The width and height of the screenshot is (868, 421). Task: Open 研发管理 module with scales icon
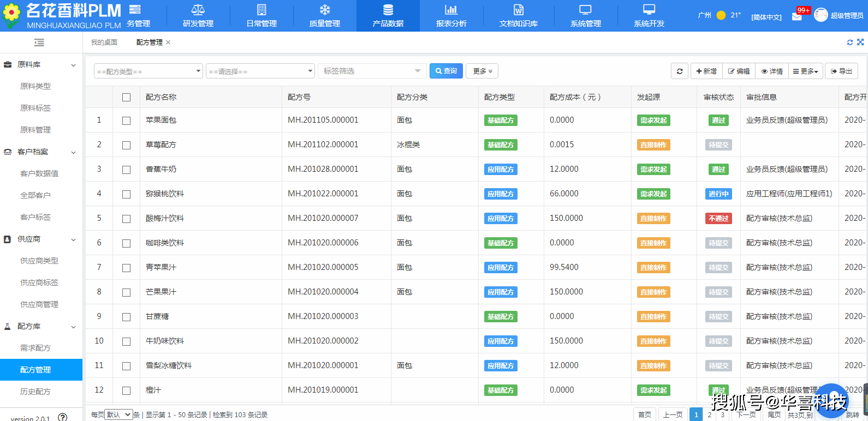198,16
